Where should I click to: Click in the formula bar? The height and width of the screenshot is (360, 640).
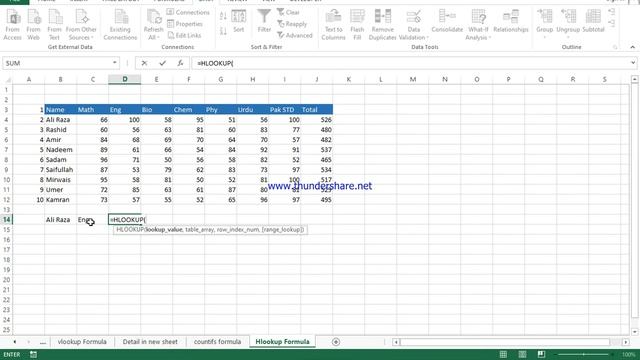[x=411, y=63]
